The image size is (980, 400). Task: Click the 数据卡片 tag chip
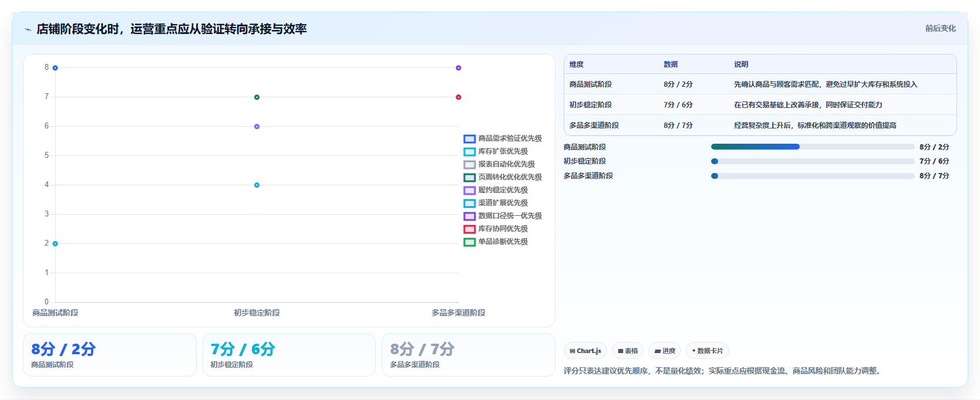tap(708, 351)
